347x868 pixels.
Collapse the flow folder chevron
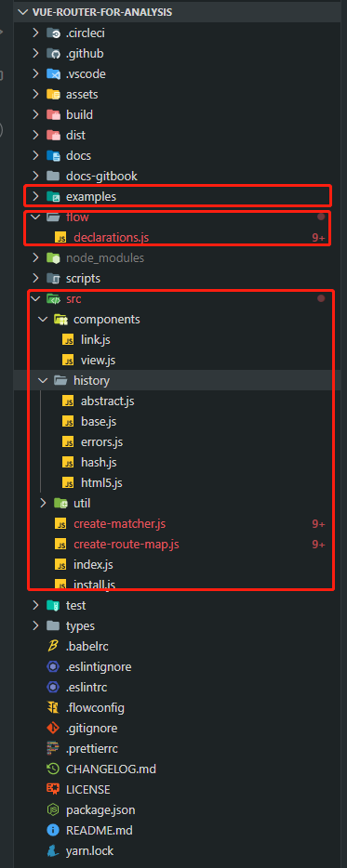coord(35,217)
